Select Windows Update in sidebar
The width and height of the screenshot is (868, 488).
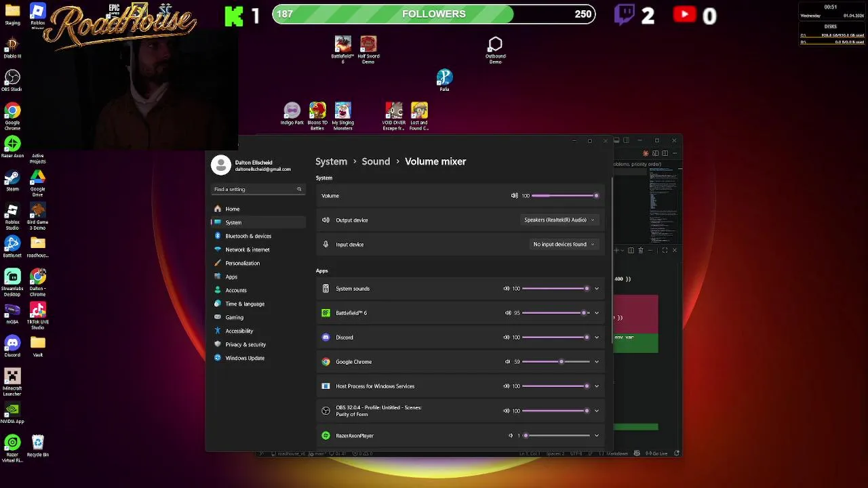pos(258,358)
